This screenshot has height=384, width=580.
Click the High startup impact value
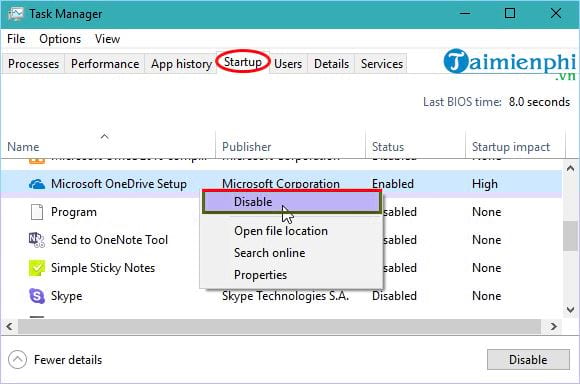click(485, 184)
